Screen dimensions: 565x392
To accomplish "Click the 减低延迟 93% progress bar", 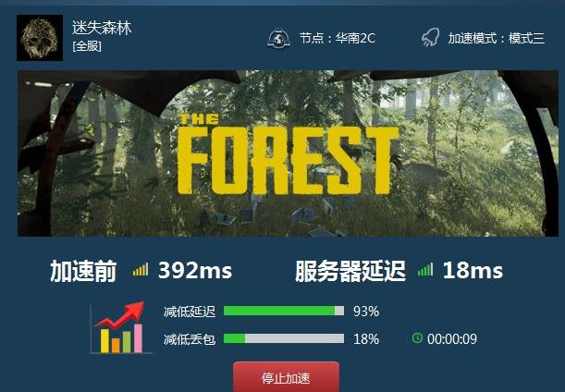I will point(284,311).
